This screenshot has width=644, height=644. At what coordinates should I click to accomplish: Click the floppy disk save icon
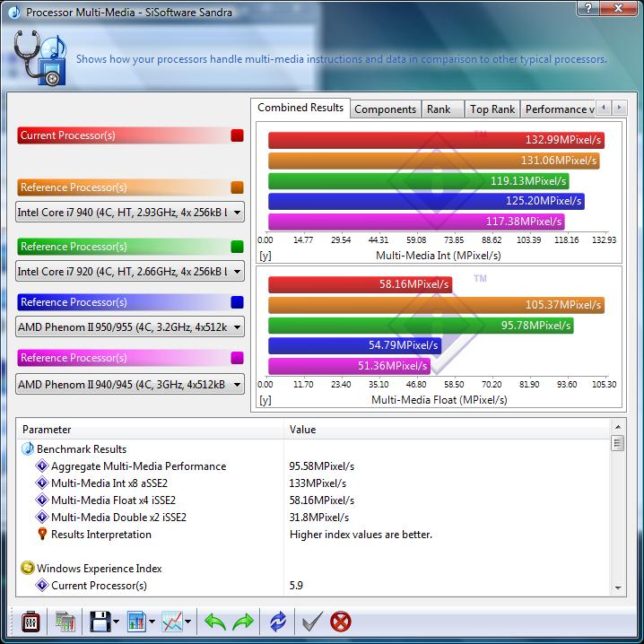point(100,622)
